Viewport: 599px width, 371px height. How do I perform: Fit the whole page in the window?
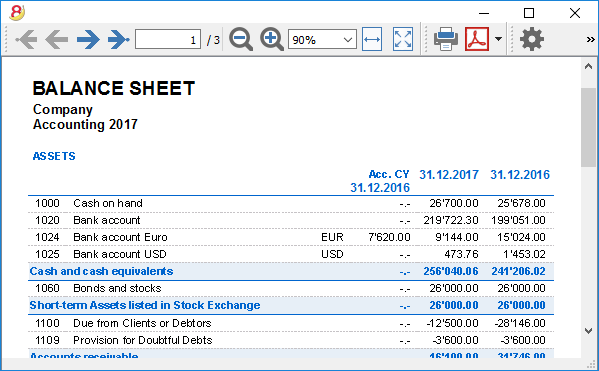tap(403, 39)
